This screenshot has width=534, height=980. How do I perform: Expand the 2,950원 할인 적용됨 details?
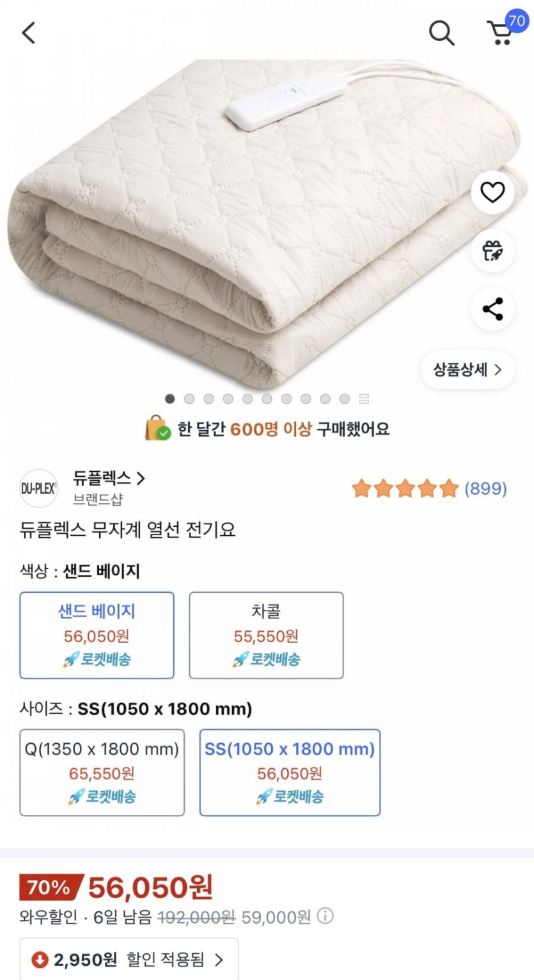click(x=129, y=960)
